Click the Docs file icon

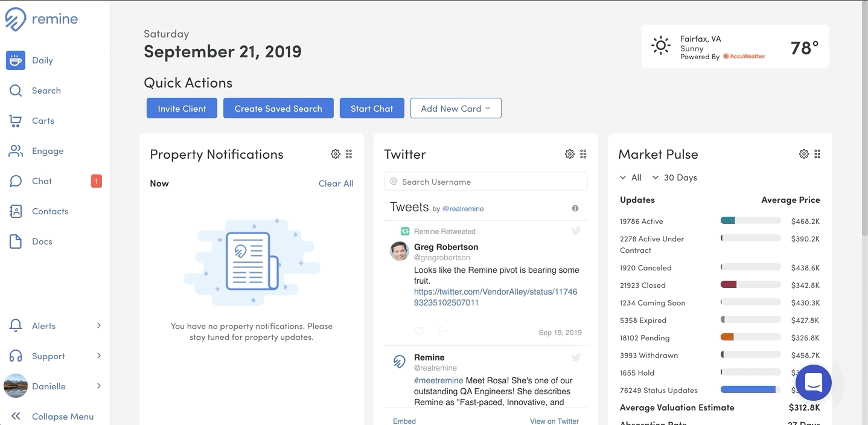(x=16, y=241)
